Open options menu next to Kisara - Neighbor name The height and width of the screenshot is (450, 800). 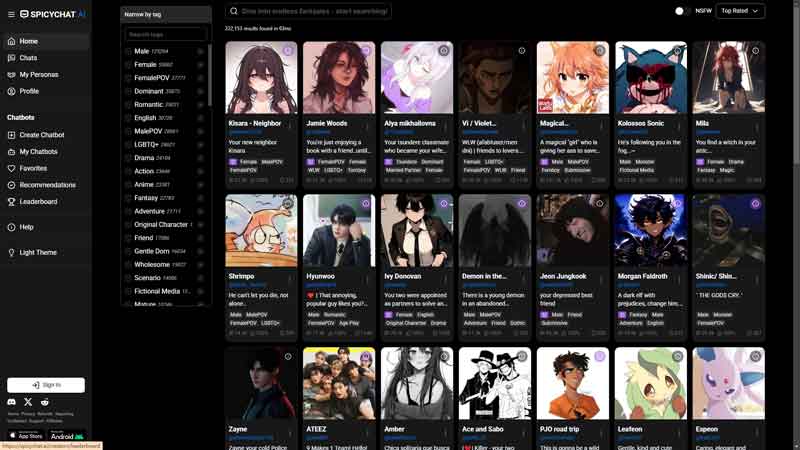point(291,126)
